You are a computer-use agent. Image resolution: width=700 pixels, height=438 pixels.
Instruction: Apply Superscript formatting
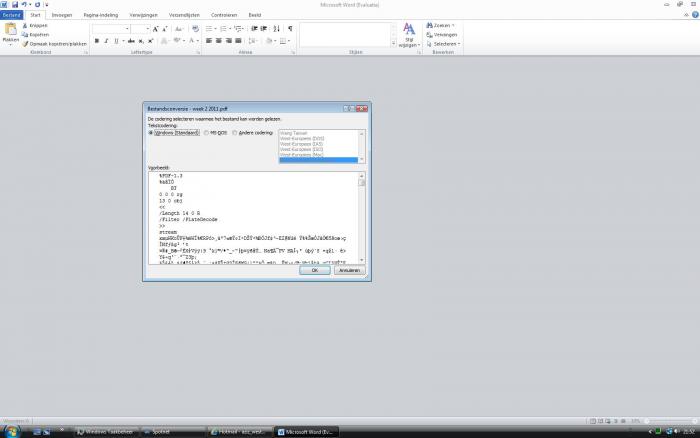150,41
